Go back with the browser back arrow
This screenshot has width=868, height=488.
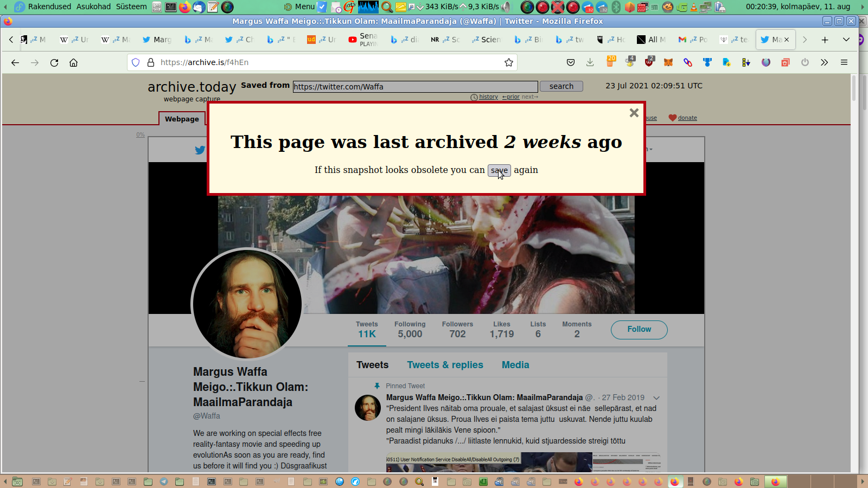click(15, 62)
